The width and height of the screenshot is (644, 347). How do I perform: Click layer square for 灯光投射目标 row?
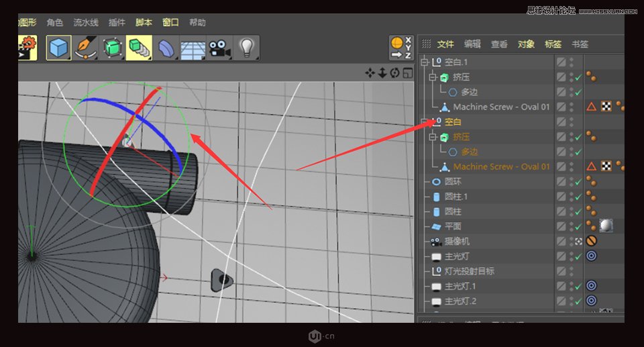(561, 271)
